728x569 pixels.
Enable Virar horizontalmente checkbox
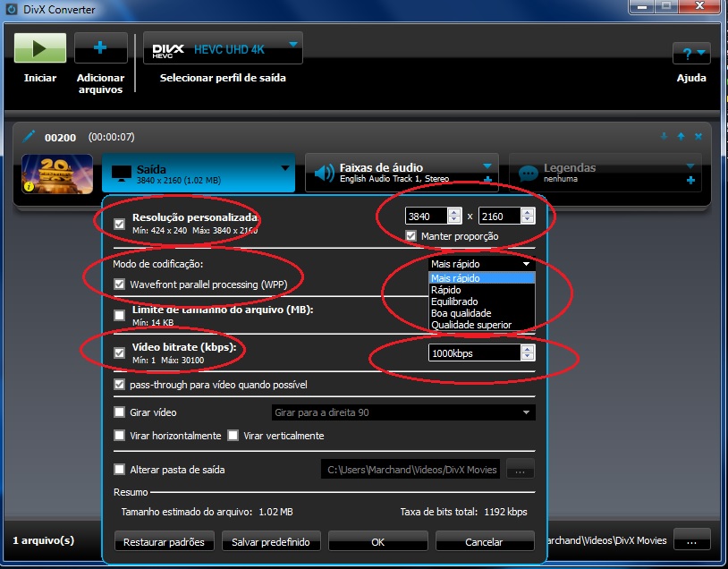(x=119, y=435)
